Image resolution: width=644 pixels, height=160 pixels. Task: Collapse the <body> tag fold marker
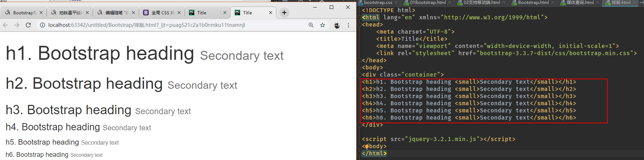click(359, 68)
